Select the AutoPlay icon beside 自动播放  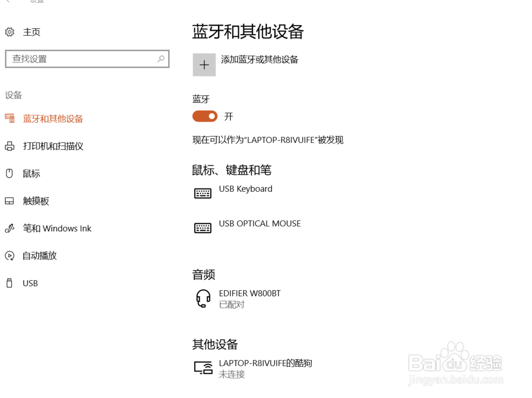[x=10, y=256]
